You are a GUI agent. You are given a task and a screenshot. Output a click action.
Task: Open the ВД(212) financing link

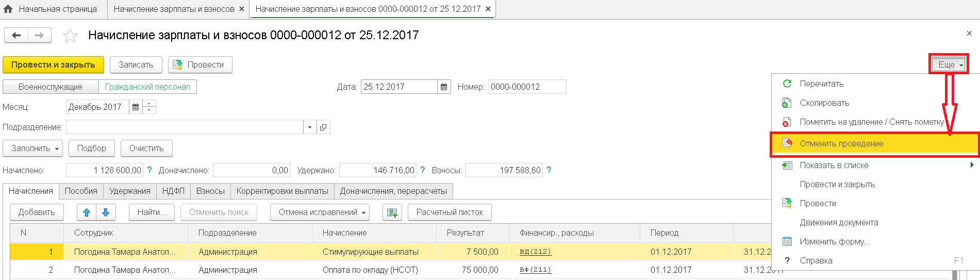[x=536, y=252]
